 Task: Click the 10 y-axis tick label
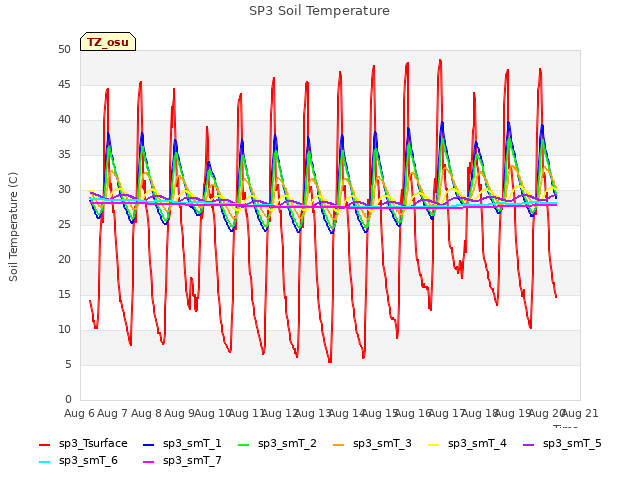click(64, 329)
